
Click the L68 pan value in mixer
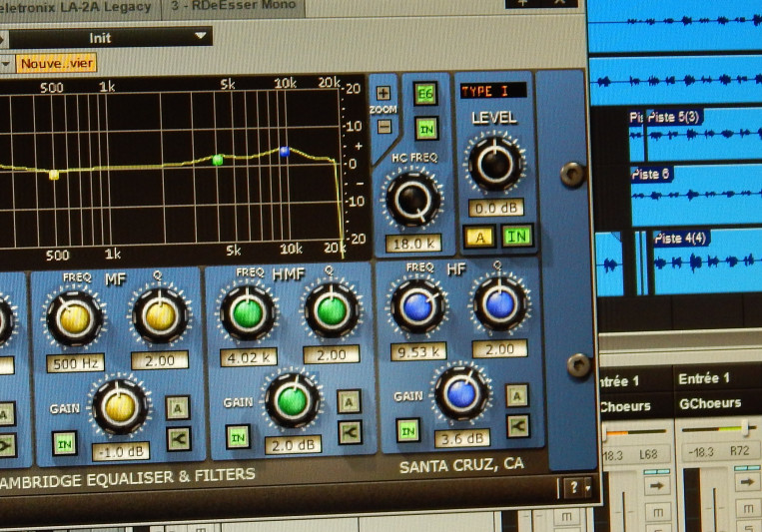(x=648, y=454)
